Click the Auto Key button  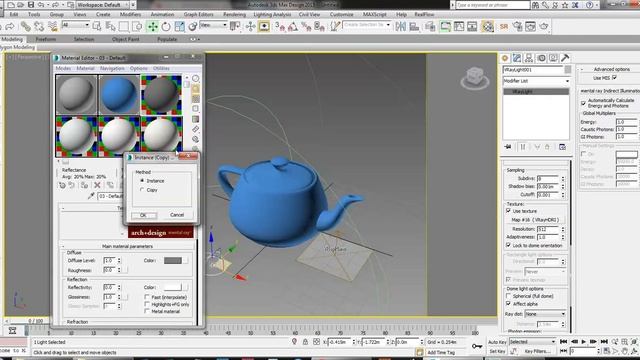(x=497, y=342)
